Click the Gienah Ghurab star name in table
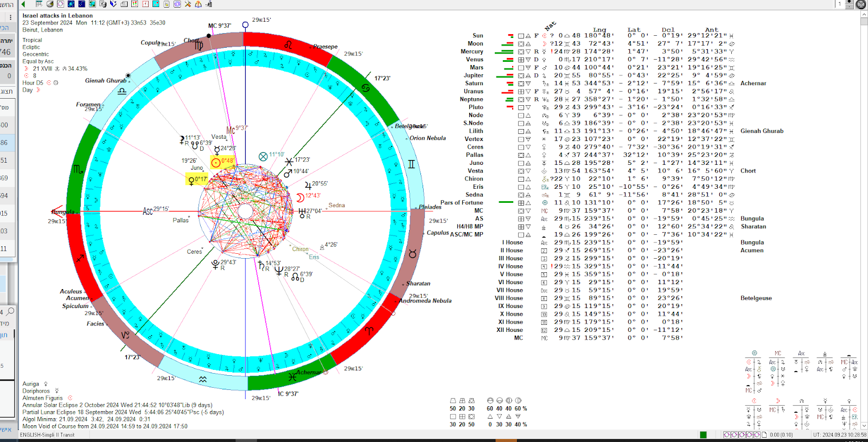The image size is (868, 442). click(762, 131)
